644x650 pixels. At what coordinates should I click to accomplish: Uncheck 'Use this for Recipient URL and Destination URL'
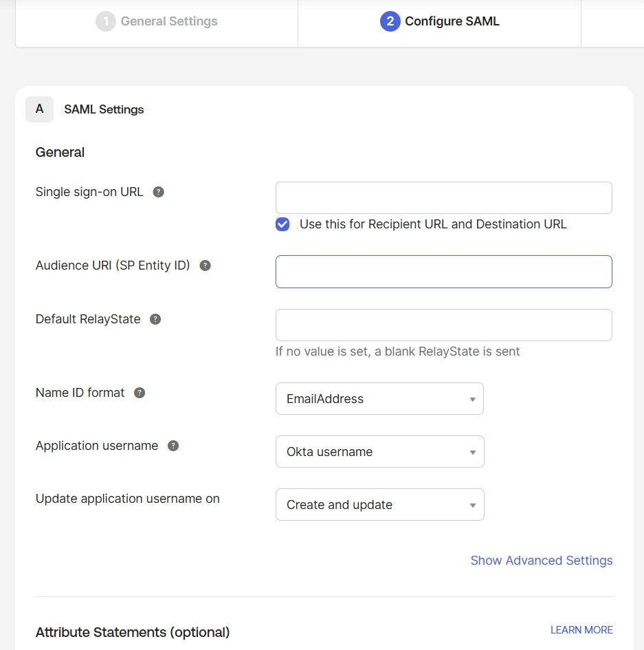click(x=282, y=224)
